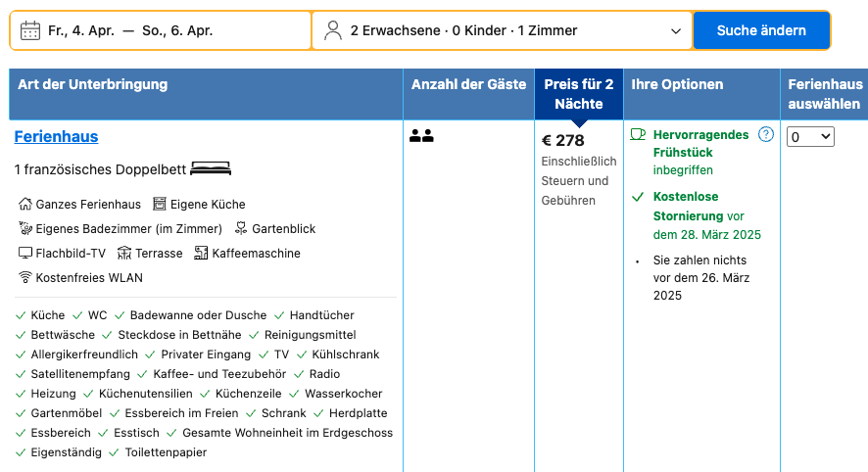This screenshot has width=868, height=472.
Task: Expand the guests and rooms selector
Action: [x=503, y=30]
